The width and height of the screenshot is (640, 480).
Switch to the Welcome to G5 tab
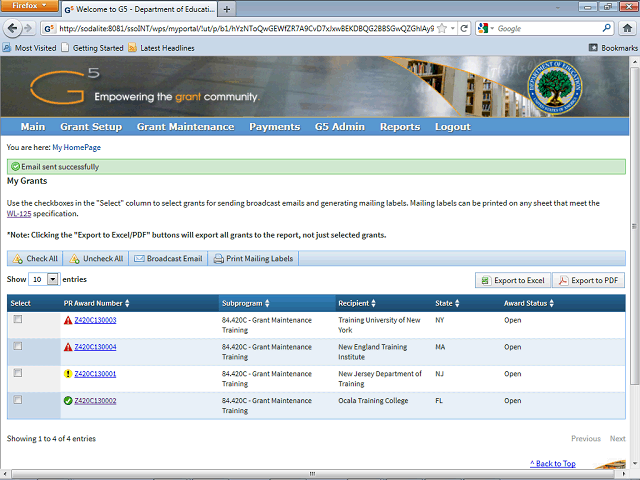[x=140, y=9]
